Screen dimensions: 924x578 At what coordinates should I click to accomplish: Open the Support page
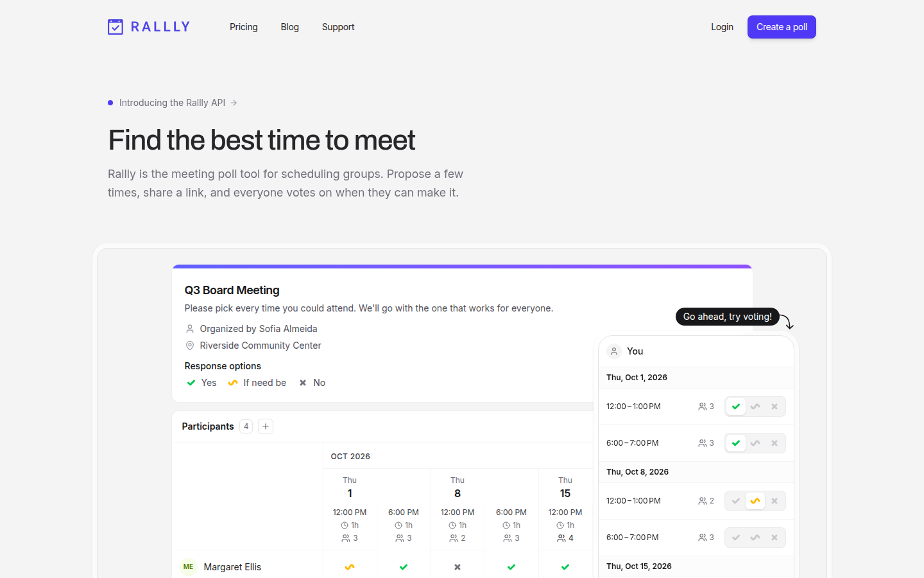338,27
